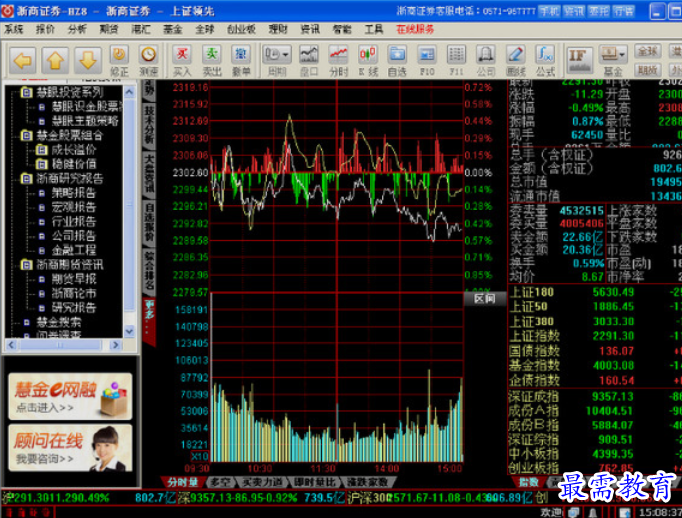This screenshot has width=682, height=518.
Task: Open the 期货 menu
Action: [109, 29]
